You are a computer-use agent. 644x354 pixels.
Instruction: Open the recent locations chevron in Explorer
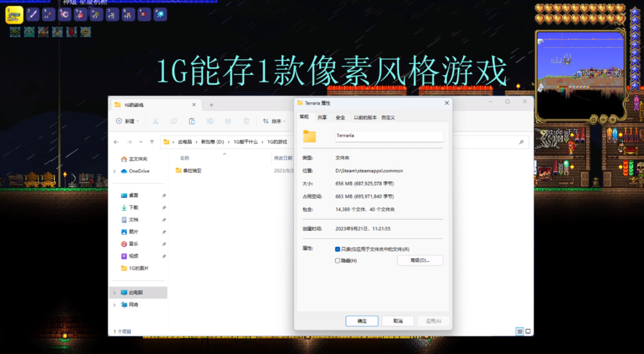tap(141, 142)
